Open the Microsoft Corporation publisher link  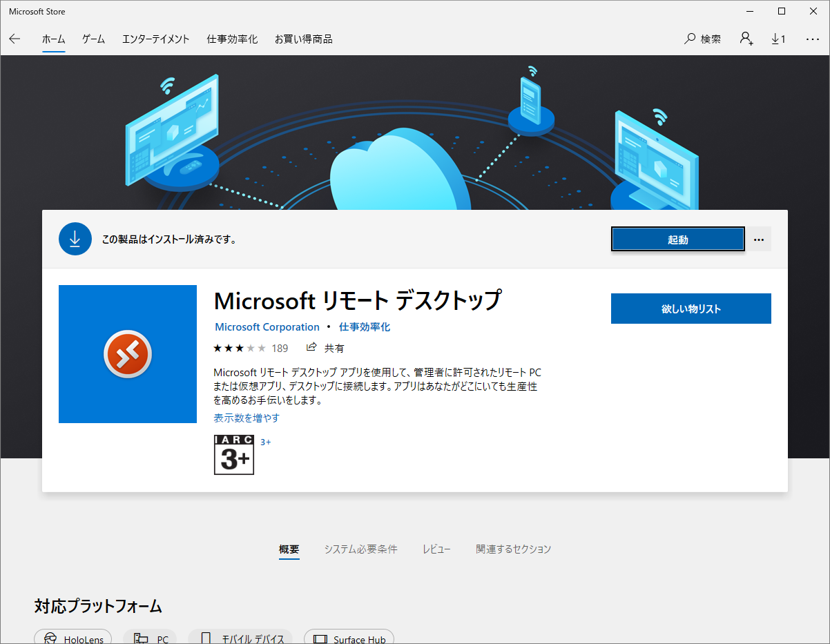[267, 327]
